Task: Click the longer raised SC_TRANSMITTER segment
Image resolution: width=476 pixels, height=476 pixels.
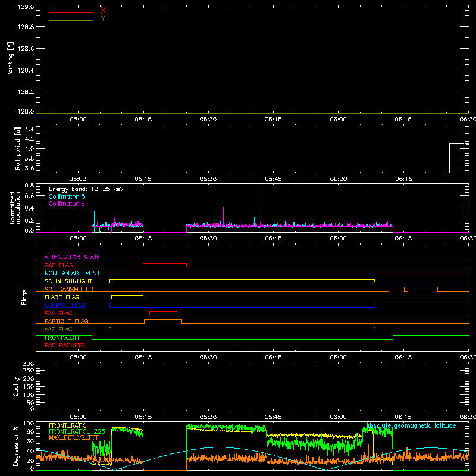Action: pos(423,287)
